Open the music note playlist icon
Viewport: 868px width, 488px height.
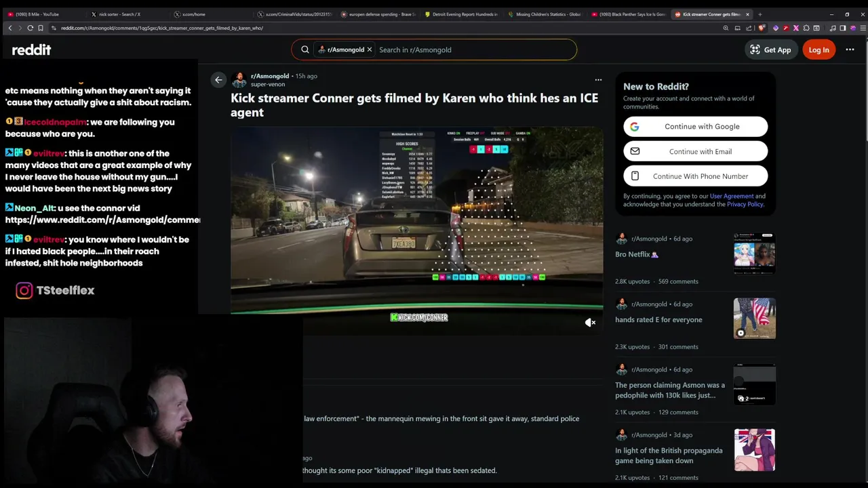833,28
